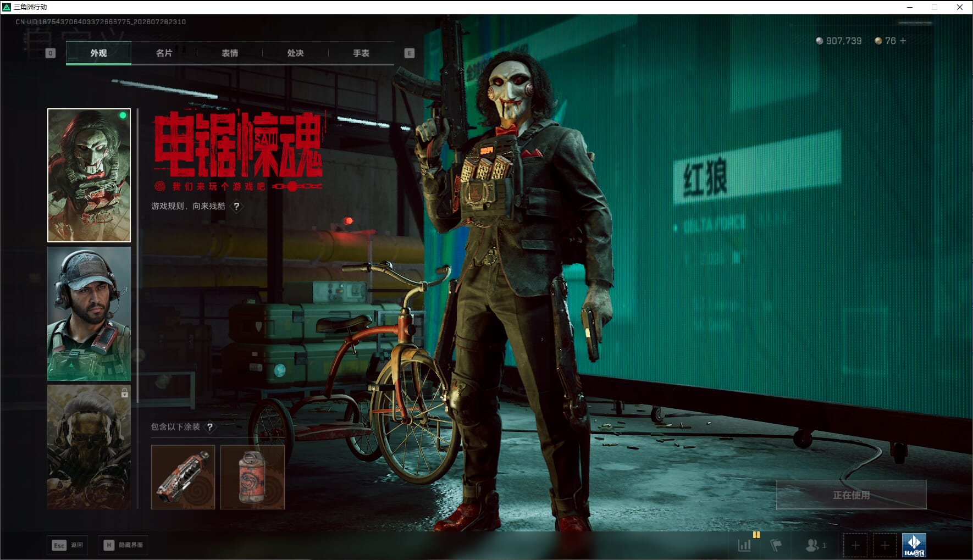Viewport: 973px width, 560px height.
Task: Click the gold coin currency icon
Action: click(x=878, y=41)
